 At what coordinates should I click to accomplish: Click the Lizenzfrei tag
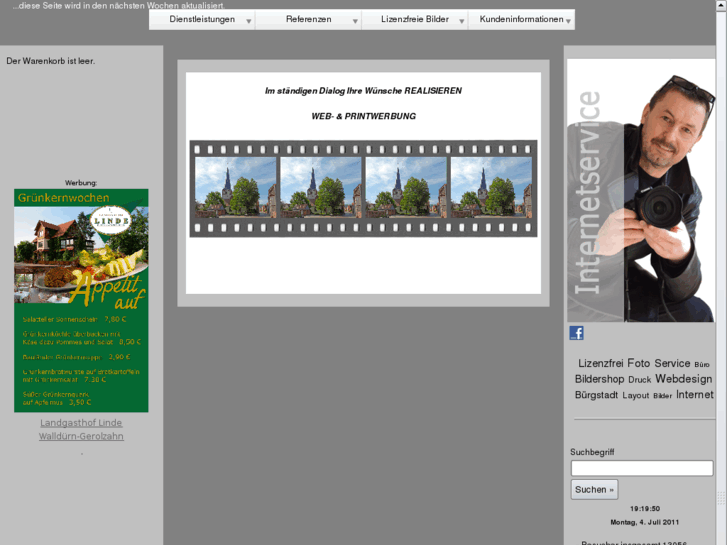click(600, 363)
